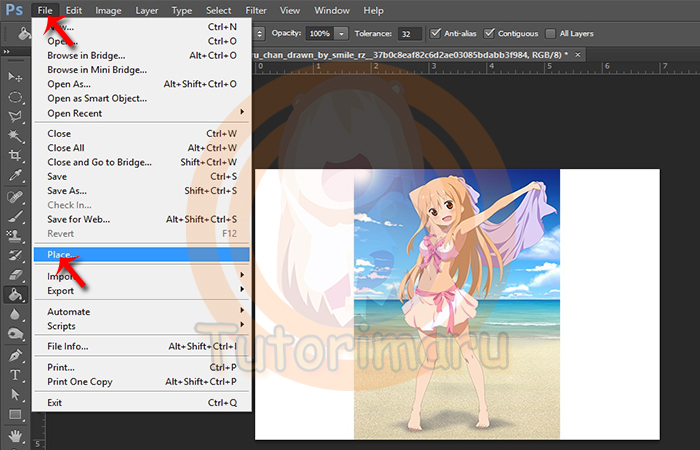Image resolution: width=700 pixels, height=450 pixels.
Task: Choose Open As... menu entry
Action: 142,84
